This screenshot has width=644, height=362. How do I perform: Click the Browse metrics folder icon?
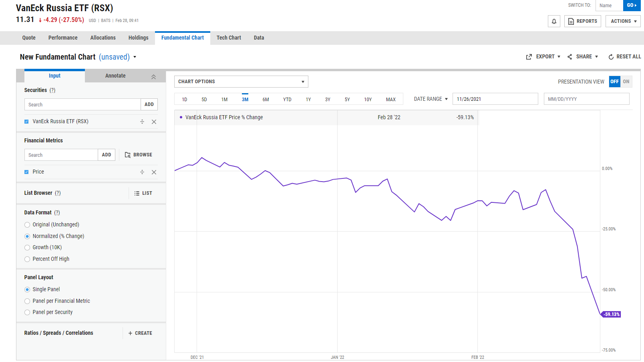(x=127, y=155)
